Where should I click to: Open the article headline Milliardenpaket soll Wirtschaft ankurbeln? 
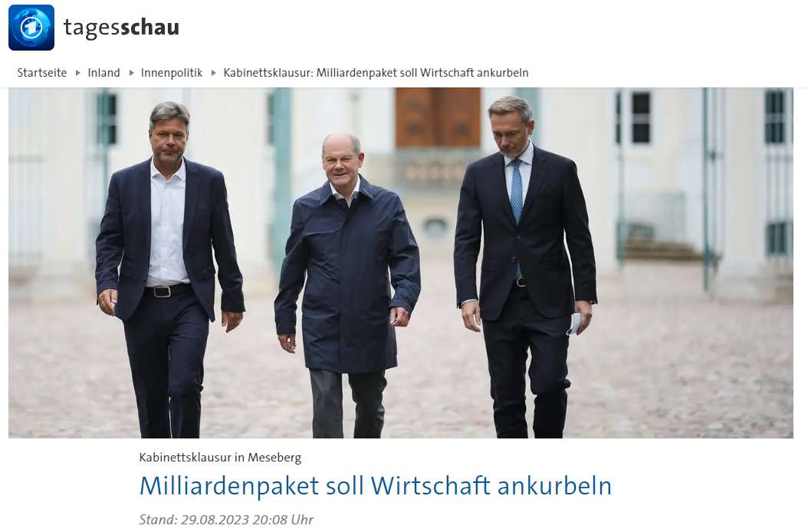click(376, 485)
